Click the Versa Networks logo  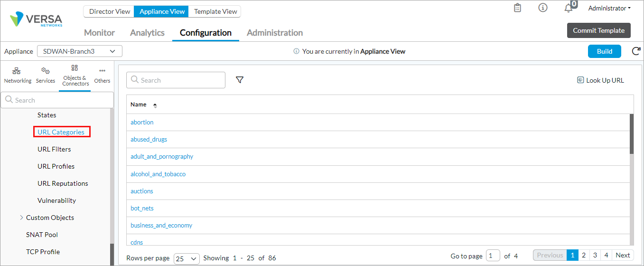[x=37, y=19]
